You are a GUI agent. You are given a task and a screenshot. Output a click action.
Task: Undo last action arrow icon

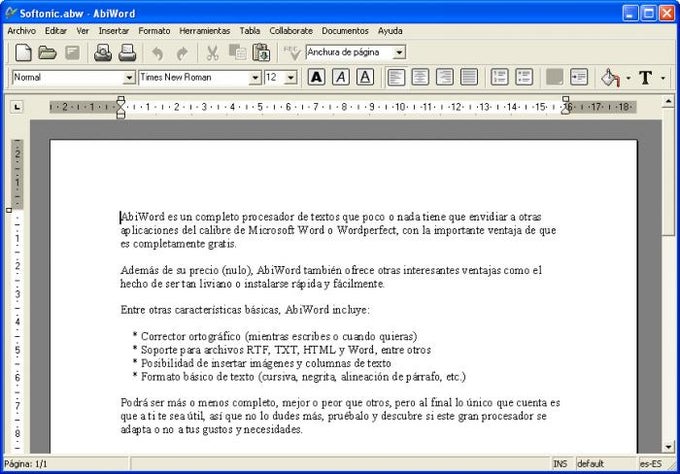pos(157,53)
